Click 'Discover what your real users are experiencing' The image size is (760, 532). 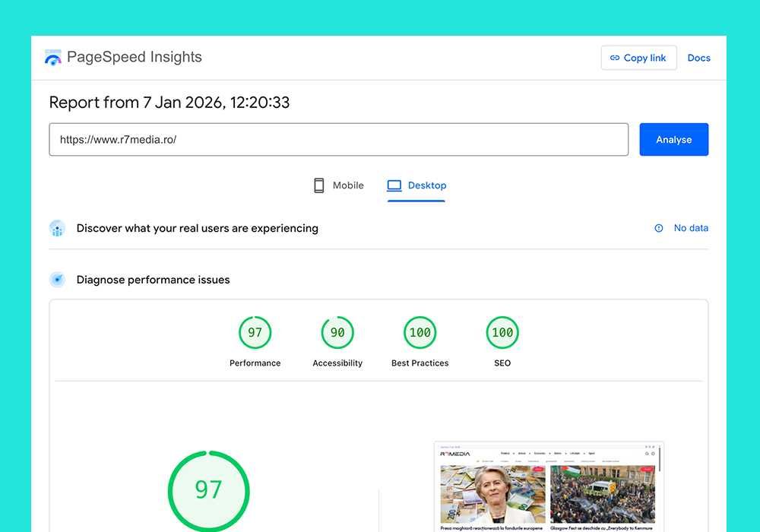tap(198, 228)
